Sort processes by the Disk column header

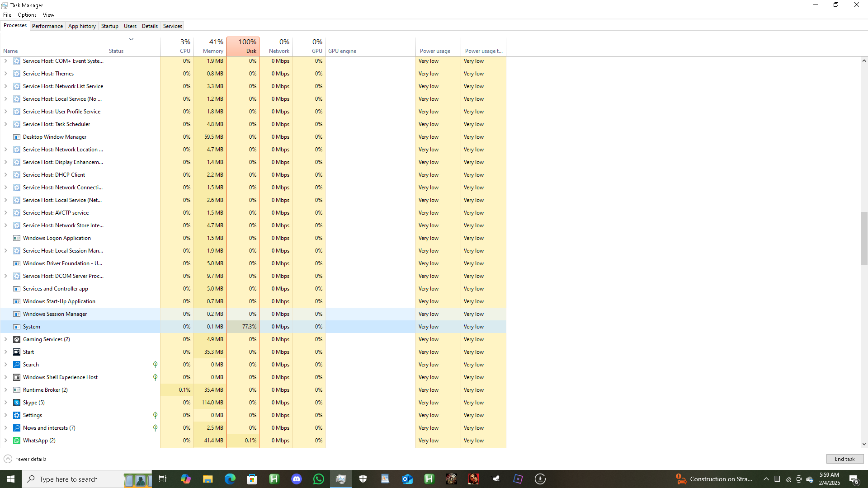click(243, 46)
